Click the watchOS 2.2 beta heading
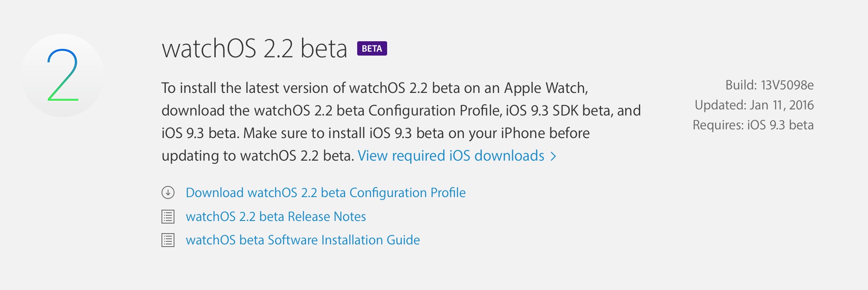This screenshot has height=290, width=868. [x=255, y=48]
